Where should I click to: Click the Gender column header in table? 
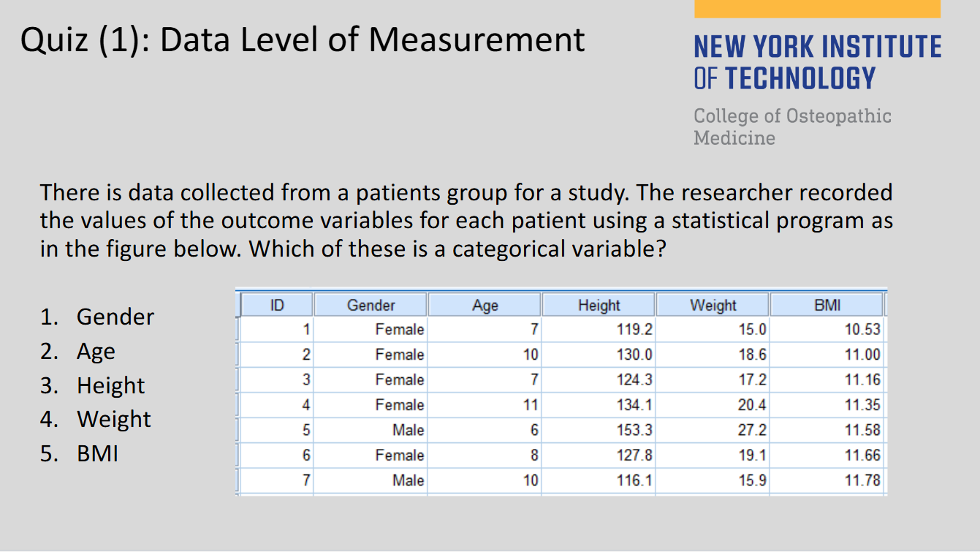coord(371,305)
